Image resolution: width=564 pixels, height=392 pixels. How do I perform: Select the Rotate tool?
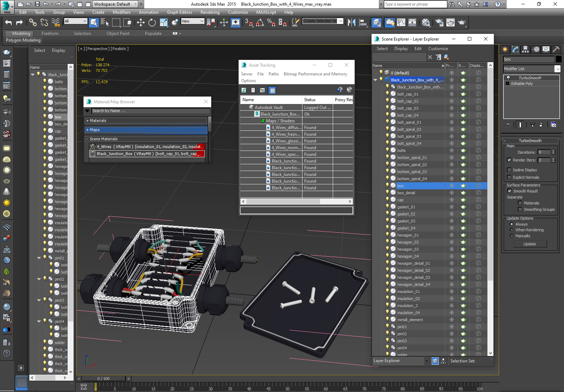click(152, 23)
